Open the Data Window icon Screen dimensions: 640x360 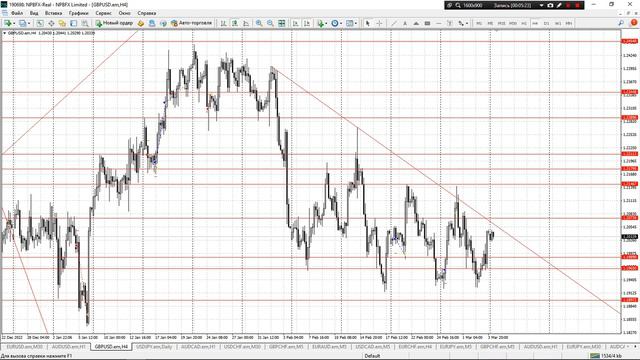tap(51, 23)
